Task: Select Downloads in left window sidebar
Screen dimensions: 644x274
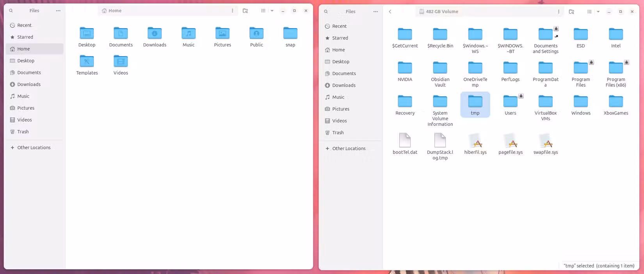Action: tap(34, 84)
